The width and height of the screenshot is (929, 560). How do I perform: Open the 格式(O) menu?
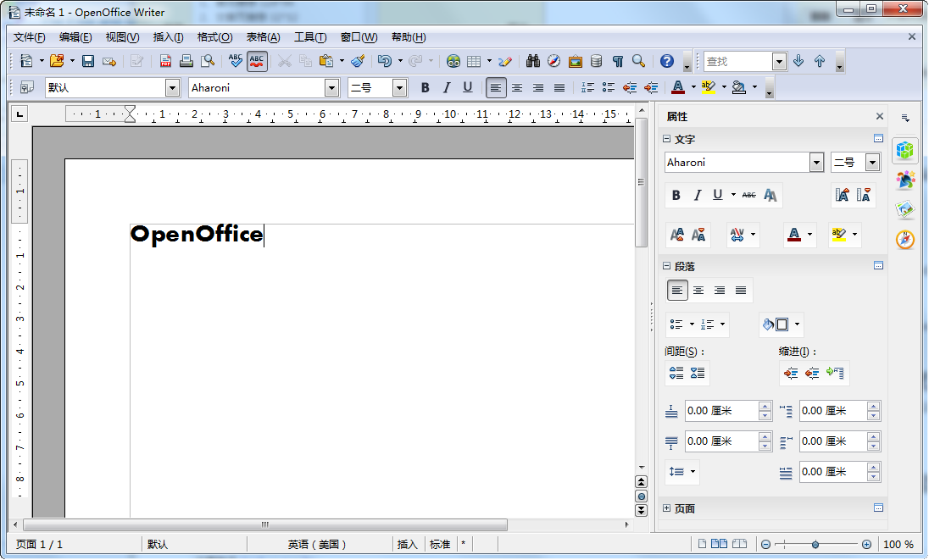click(x=214, y=37)
